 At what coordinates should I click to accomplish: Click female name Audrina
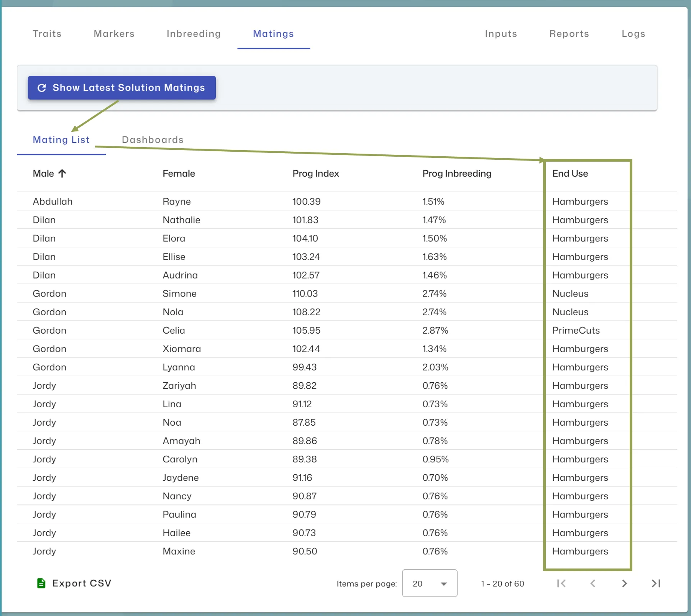(180, 275)
